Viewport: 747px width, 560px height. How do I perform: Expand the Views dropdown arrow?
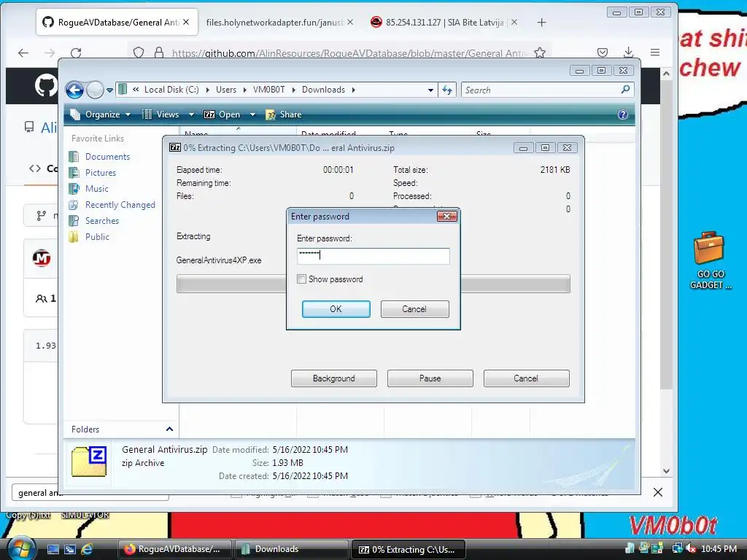192,114
